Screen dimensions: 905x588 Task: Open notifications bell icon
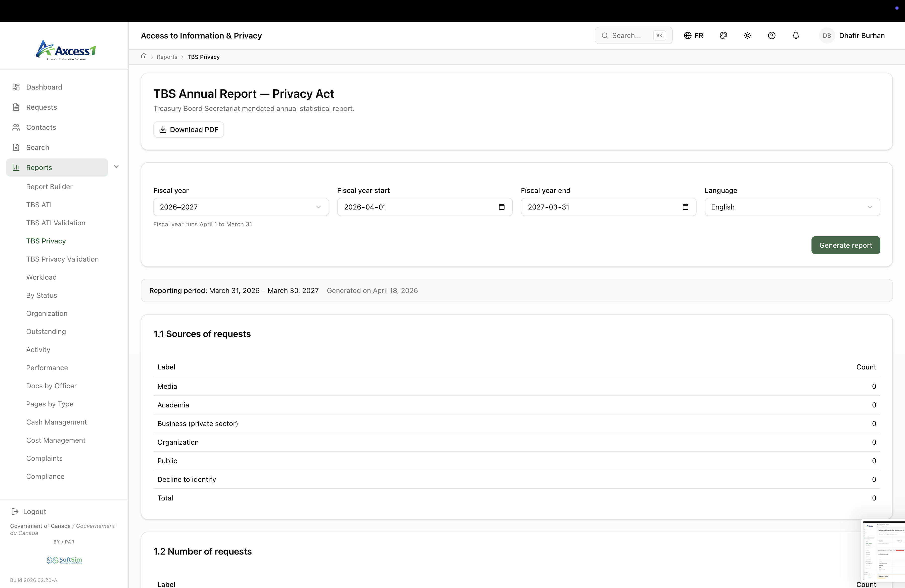(x=795, y=35)
